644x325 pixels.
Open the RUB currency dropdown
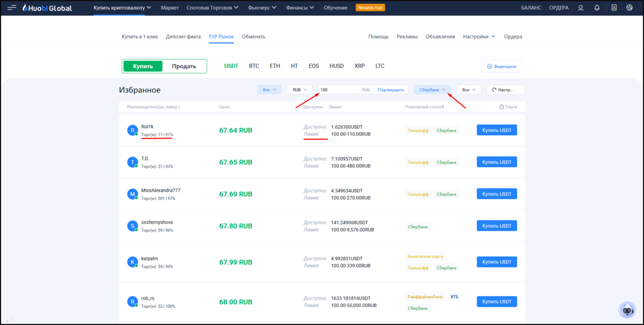pos(299,90)
